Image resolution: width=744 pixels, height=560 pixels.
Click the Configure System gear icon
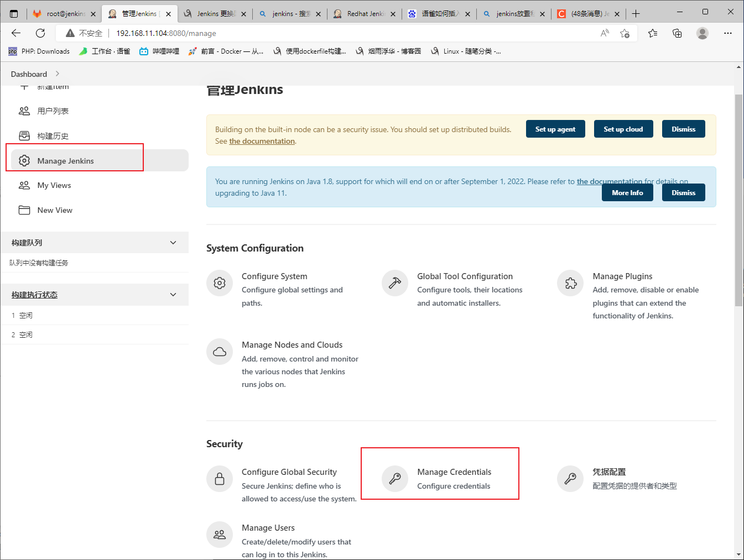(x=220, y=283)
